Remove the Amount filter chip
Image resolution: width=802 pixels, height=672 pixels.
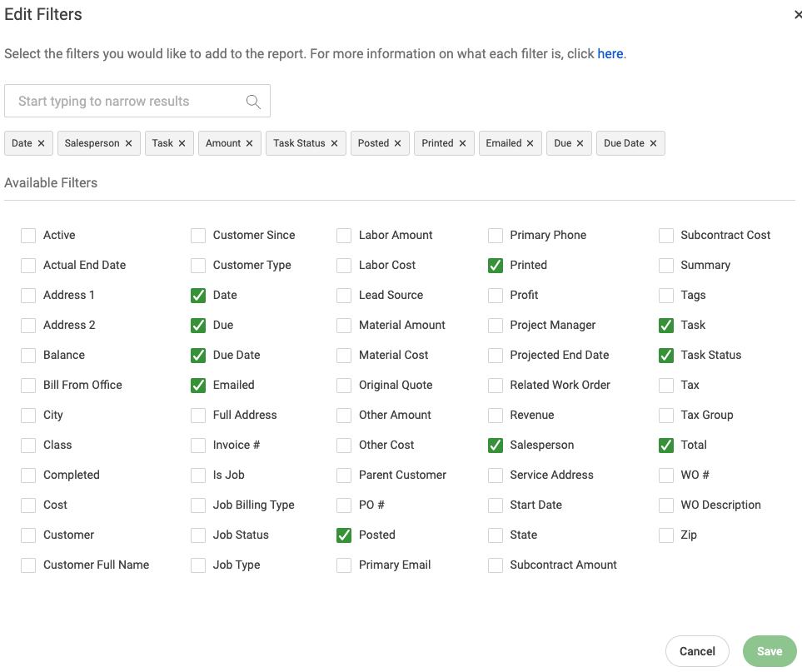click(x=249, y=143)
